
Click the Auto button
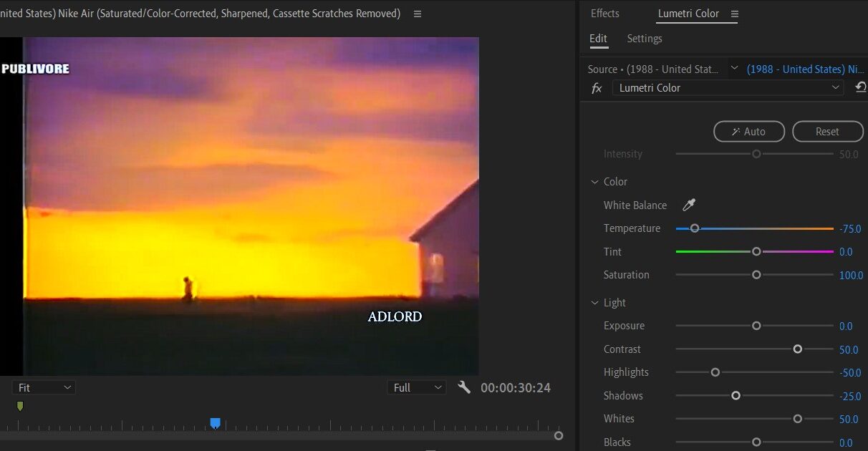749,132
